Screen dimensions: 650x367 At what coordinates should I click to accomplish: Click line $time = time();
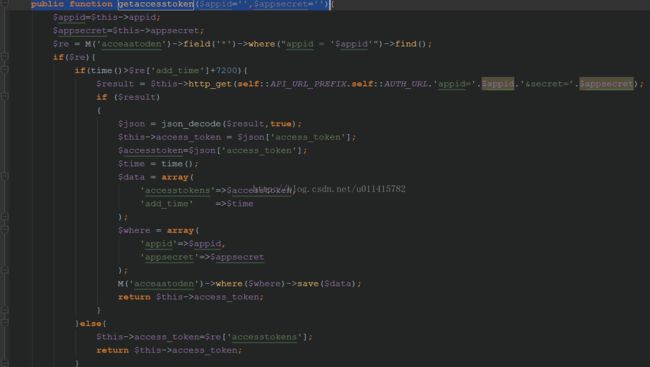pyautogui.click(x=158, y=163)
